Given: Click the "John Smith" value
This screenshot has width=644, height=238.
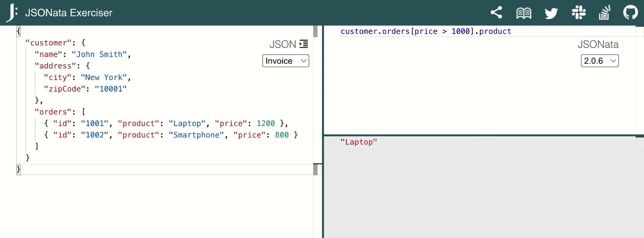Looking at the screenshot, I should 99,54.
